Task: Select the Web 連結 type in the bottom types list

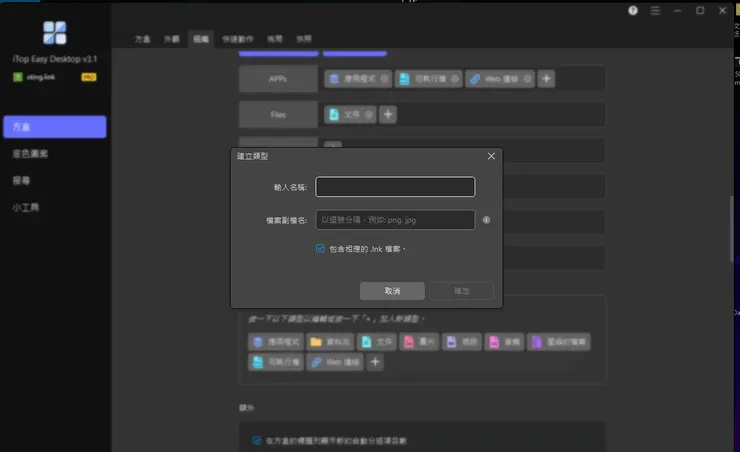Action: 335,362
